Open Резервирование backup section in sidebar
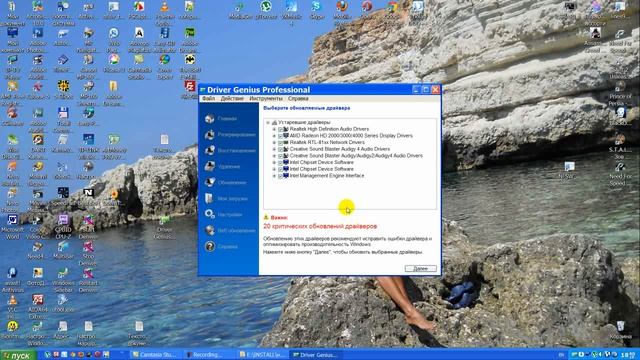The image size is (640, 360). (230, 135)
